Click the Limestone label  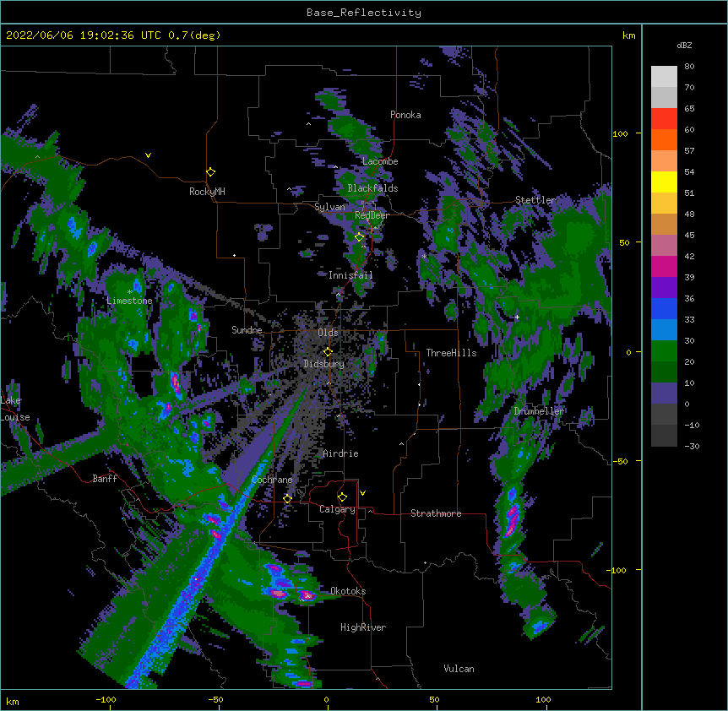129,301
